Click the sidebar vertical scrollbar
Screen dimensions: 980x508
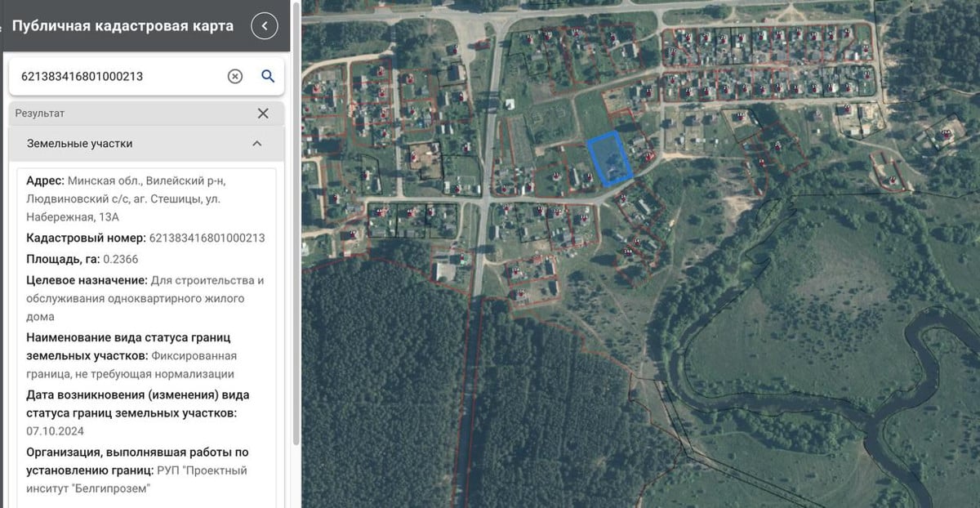(x=296, y=245)
